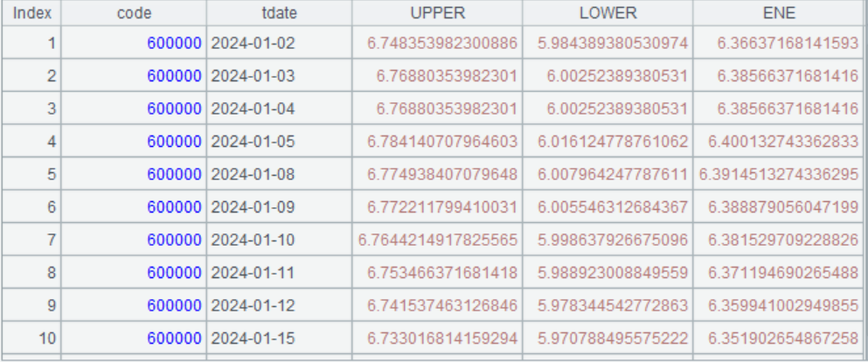Image resolution: width=868 pixels, height=362 pixels.
Task: Select LOWER value 5.970788495575222
Action: (608, 338)
